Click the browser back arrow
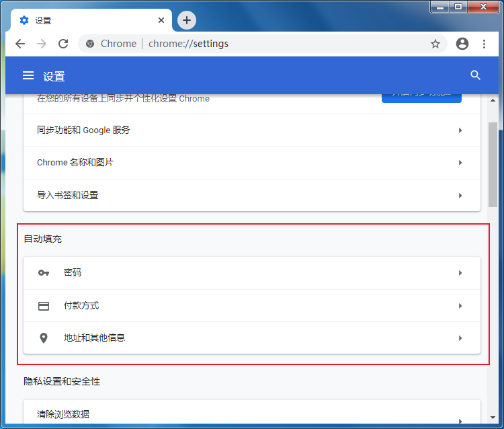Viewport: 504px width, 429px height. tap(20, 44)
